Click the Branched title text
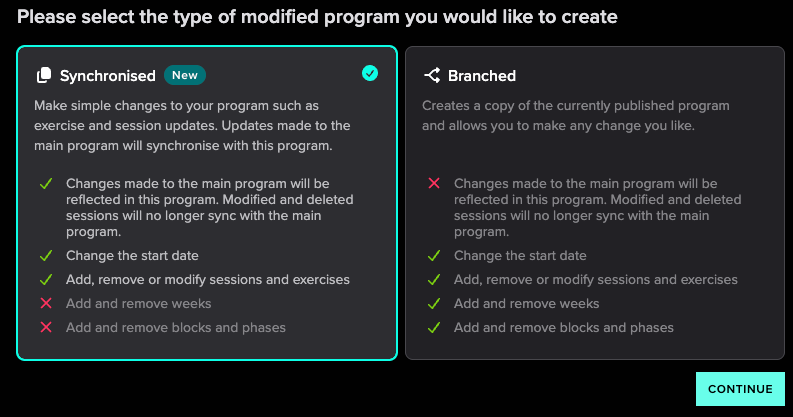The height and width of the screenshot is (417, 793). pos(482,76)
